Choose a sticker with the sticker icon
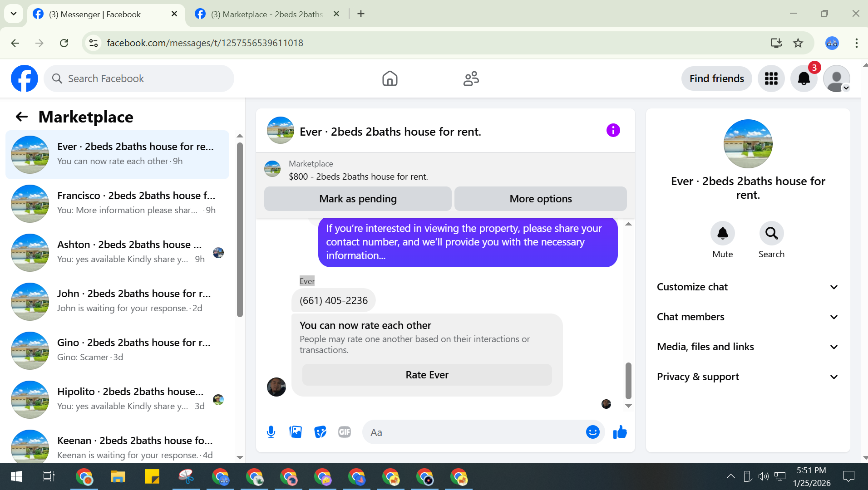The width and height of the screenshot is (868, 490). [x=320, y=432]
